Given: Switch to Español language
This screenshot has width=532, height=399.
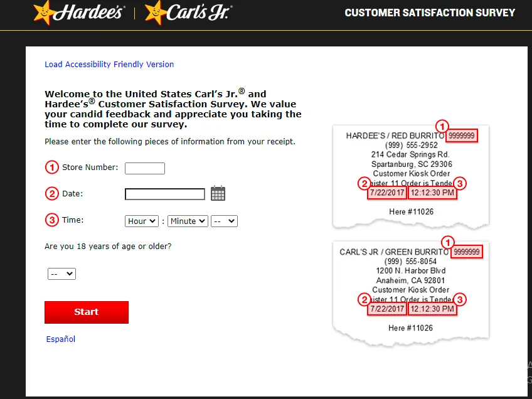Looking at the screenshot, I should click(x=60, y=339).
